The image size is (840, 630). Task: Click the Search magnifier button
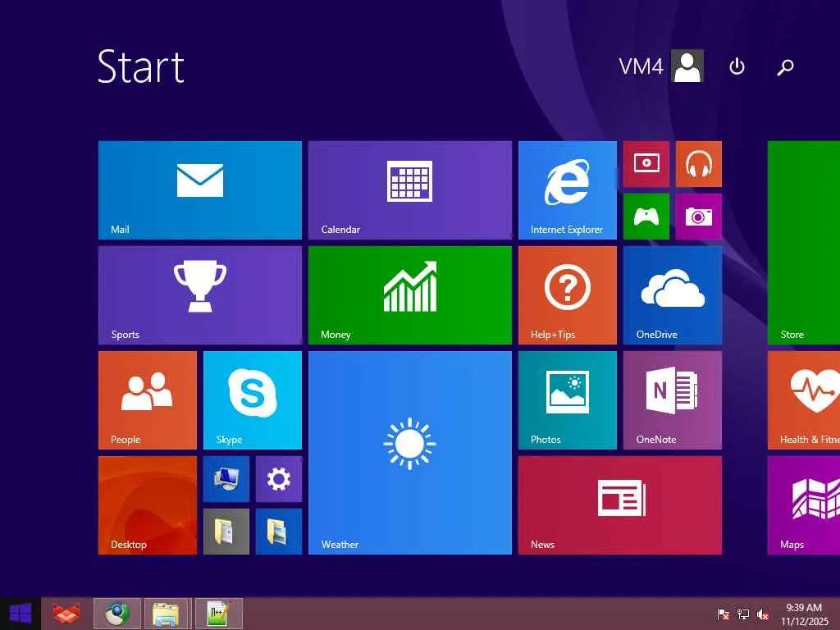[x=785, y=67]
